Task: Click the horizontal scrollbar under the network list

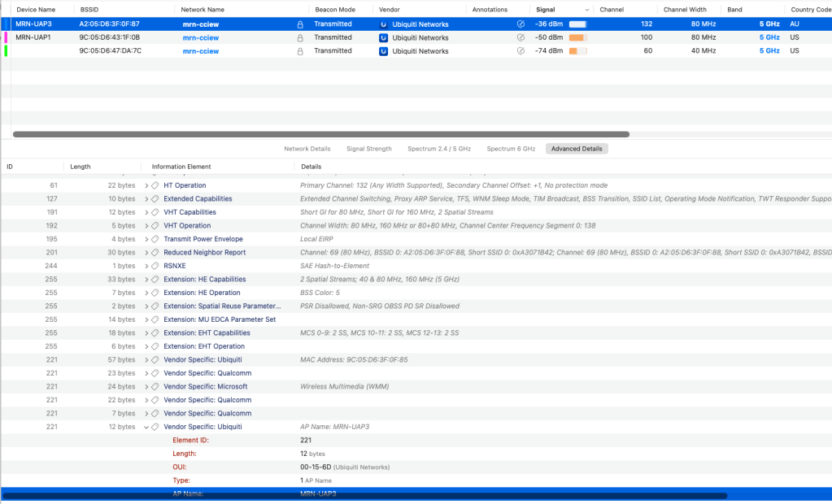Action: point(321,134)
